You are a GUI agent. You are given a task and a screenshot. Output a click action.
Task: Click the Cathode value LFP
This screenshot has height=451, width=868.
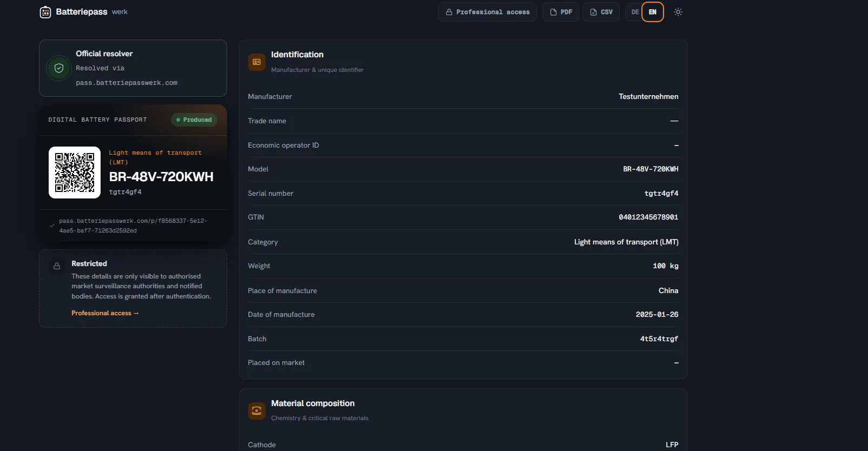click(x=672, y=445)
